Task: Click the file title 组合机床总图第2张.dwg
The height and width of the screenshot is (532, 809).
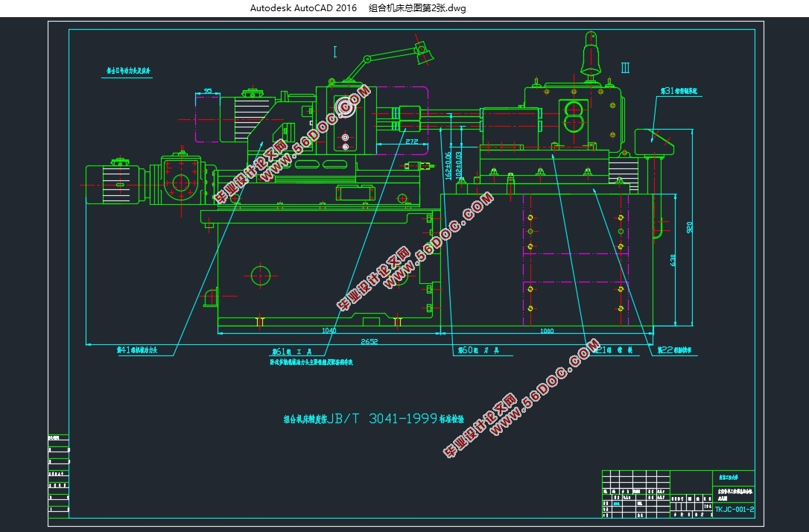Action: (417, 7)
